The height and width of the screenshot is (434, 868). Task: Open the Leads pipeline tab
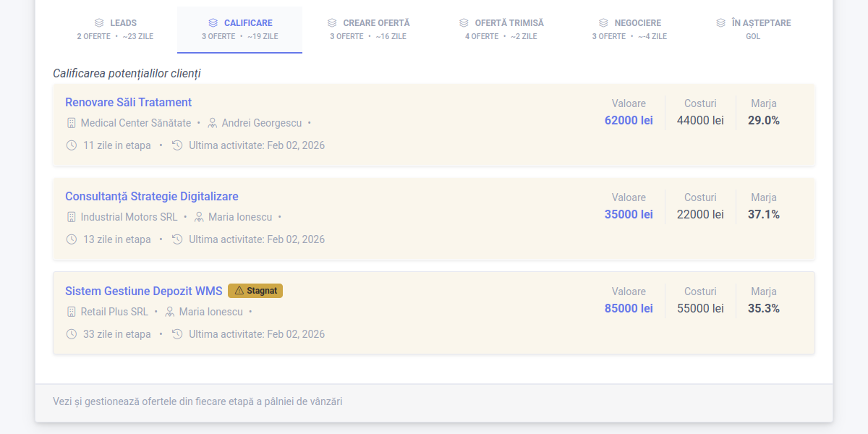pos(115,29)
